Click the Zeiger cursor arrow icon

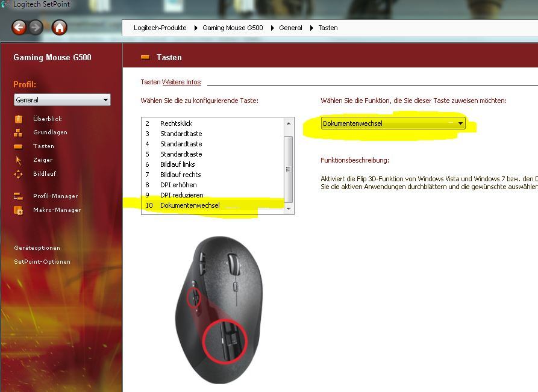click(19, 160)
